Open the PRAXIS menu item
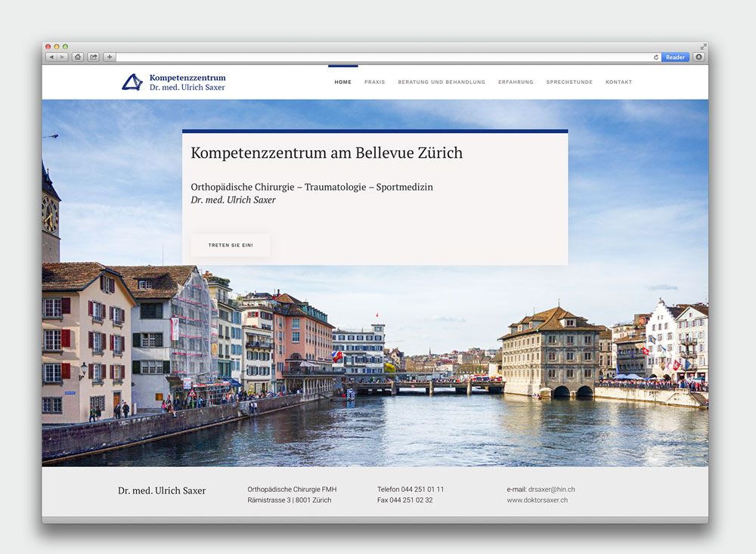 374,82
